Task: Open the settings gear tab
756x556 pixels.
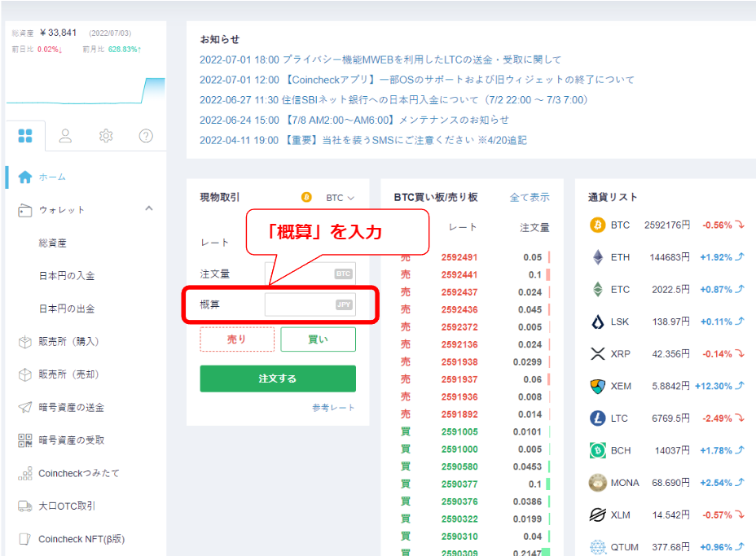Action: pyautogui.click(x=106, y=136)
